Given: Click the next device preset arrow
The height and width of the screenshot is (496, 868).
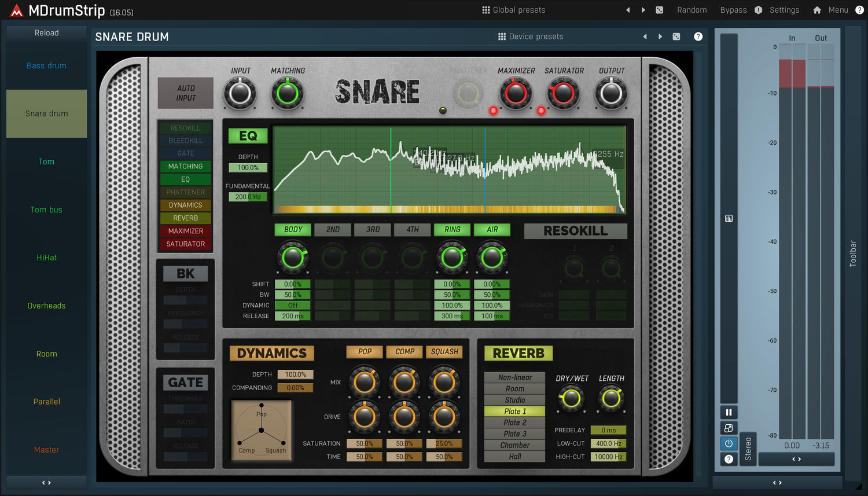Looking at the screenshot, I should click(x=660, y=36).
